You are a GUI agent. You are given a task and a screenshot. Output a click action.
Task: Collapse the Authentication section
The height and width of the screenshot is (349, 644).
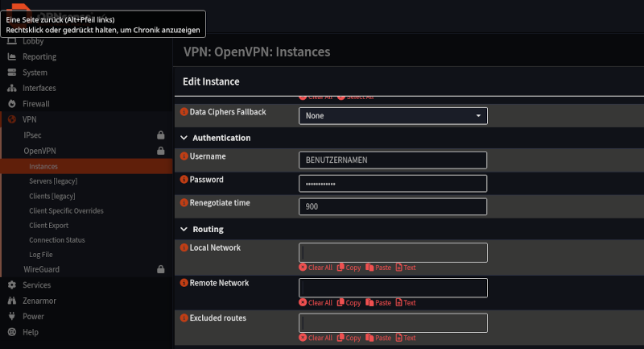(184, 138)
